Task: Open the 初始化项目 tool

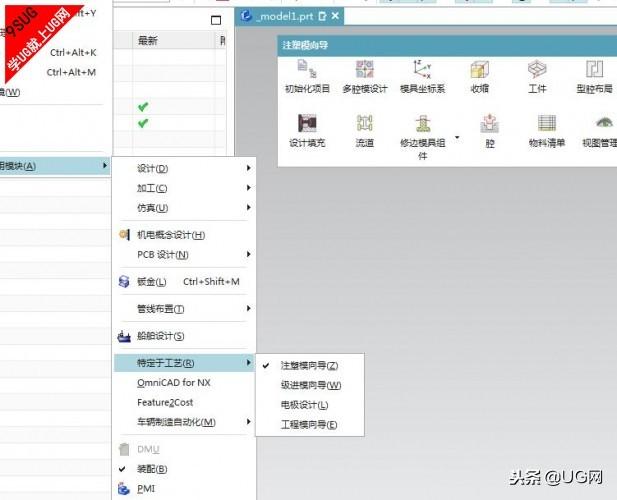Action: point(307,77)
